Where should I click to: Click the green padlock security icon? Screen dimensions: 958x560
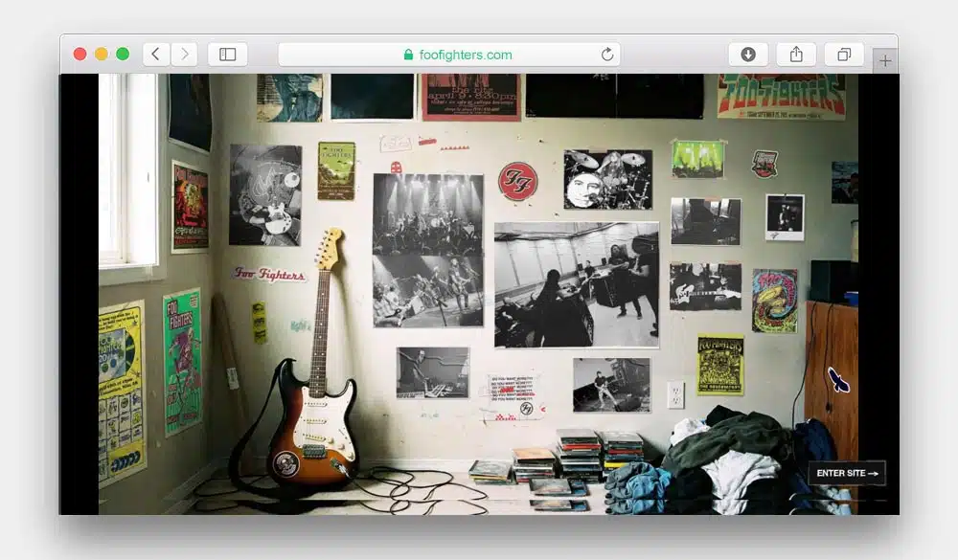[408, 55]
